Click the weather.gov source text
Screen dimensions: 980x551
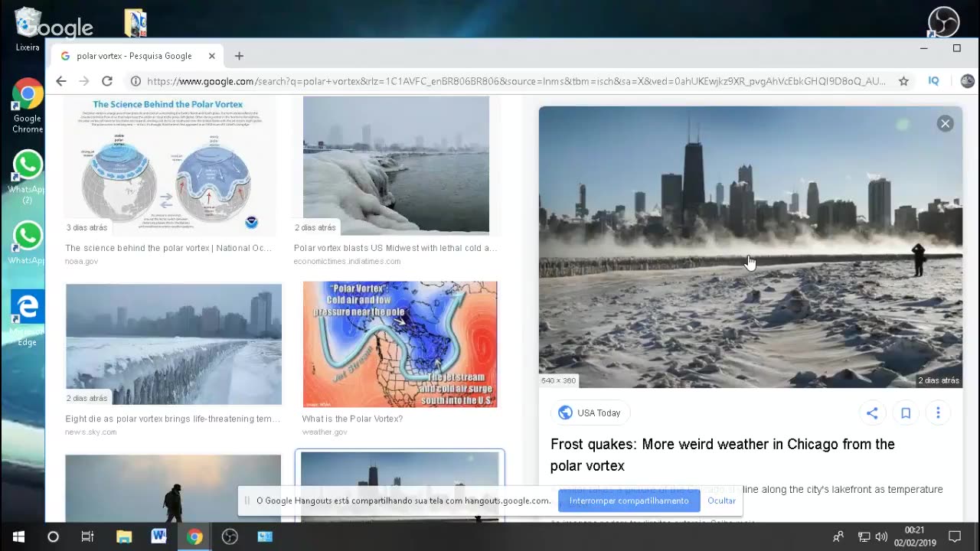click(x=325, y=432)
